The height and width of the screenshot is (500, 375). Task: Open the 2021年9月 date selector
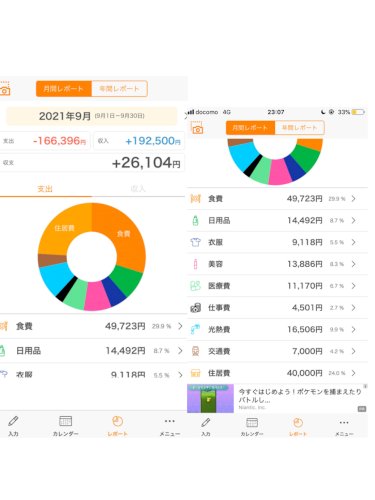[x=92, y=116]
